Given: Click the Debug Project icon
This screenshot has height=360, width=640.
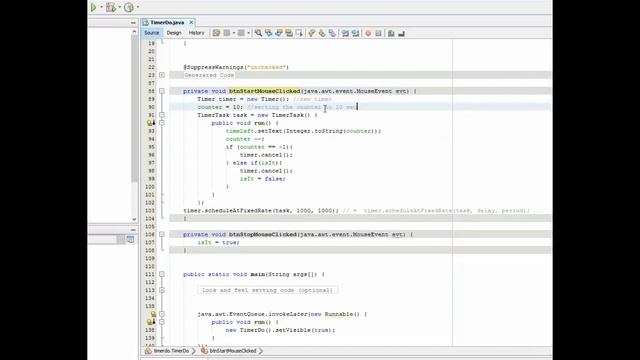Looking at the screenshot, I should tap(111, 7).
